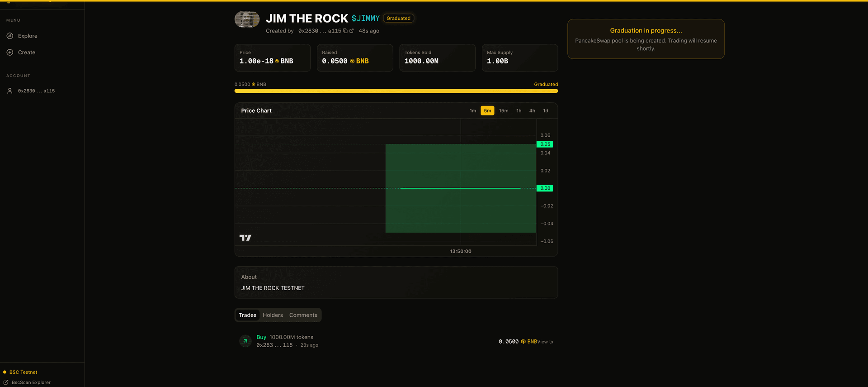
Task: Click the JIM THE ROCK token avatar
Action: coord(247,19)
